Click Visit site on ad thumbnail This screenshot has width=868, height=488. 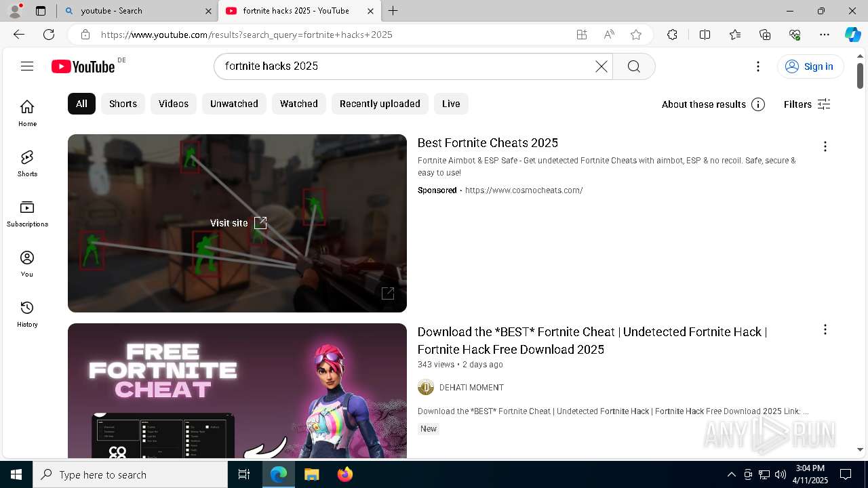[238, 223]
